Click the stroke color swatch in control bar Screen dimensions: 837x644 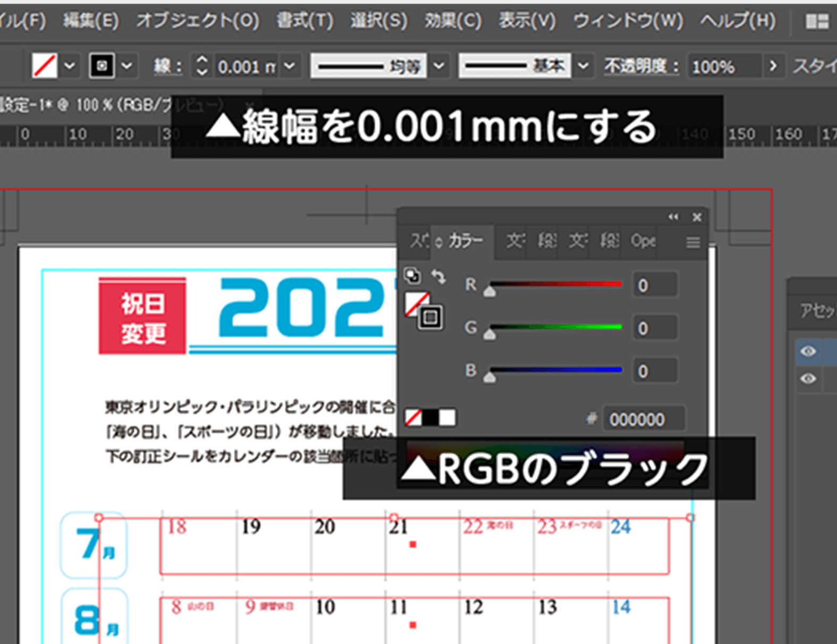tap(102, 66)
